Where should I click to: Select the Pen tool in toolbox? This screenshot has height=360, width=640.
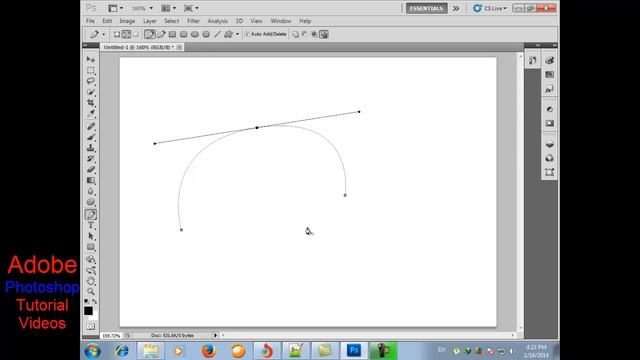coord(91,214)
